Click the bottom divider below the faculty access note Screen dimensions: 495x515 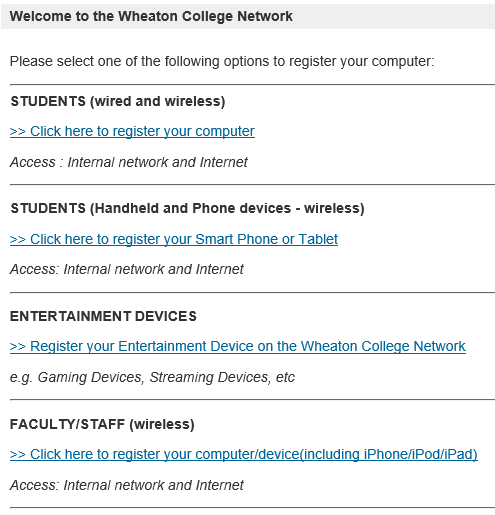coord(252,508)
